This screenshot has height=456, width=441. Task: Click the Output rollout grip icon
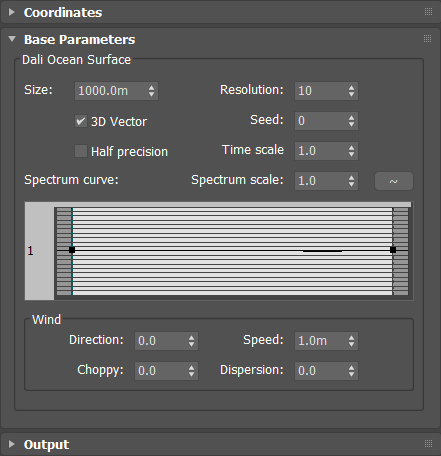tap(428, 444)
